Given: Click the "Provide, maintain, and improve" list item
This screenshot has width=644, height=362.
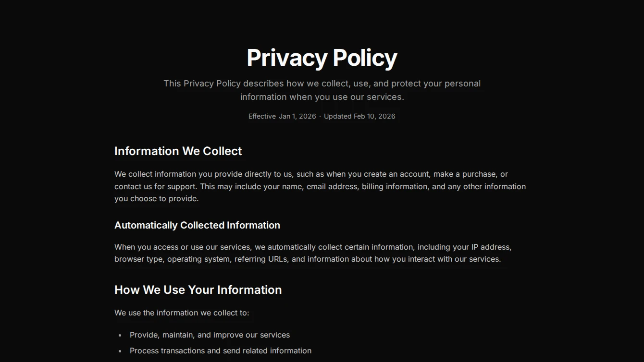Looking at the screenshot, I should [210, 335].
